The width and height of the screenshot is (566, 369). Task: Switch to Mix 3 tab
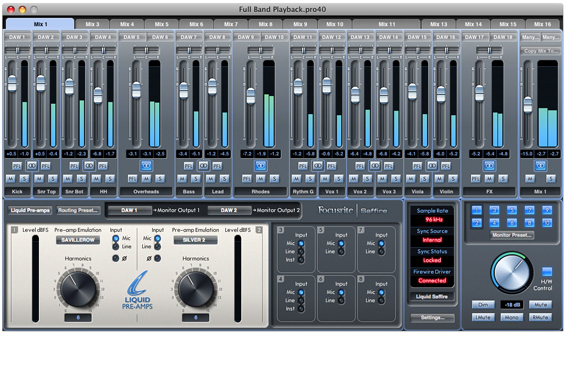click(92, 24)
